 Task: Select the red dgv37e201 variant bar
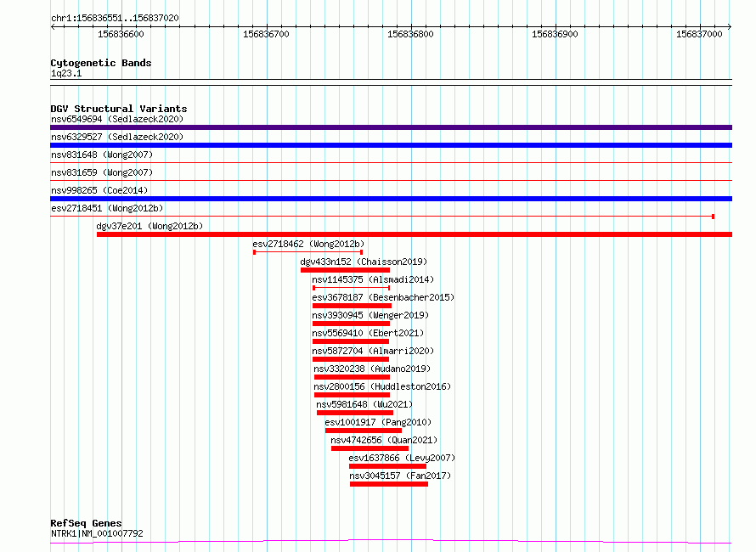click(x=415, y=234)
